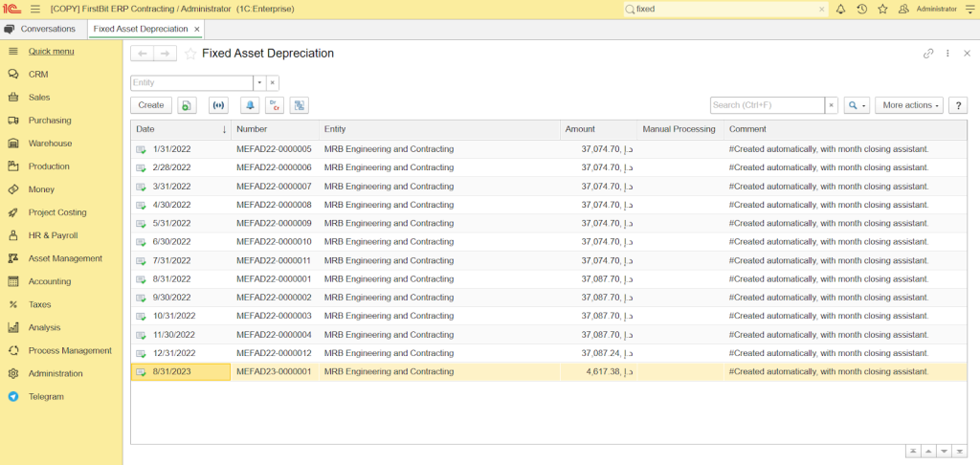Sort by the Date column header

pyautogui.click(x=181, y=129)
